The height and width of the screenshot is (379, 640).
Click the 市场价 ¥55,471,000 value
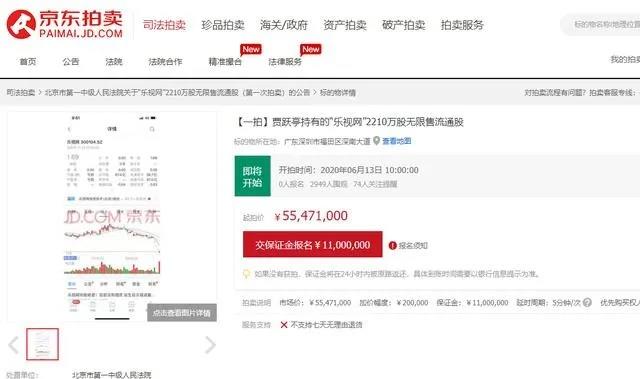tap(330, 303)
